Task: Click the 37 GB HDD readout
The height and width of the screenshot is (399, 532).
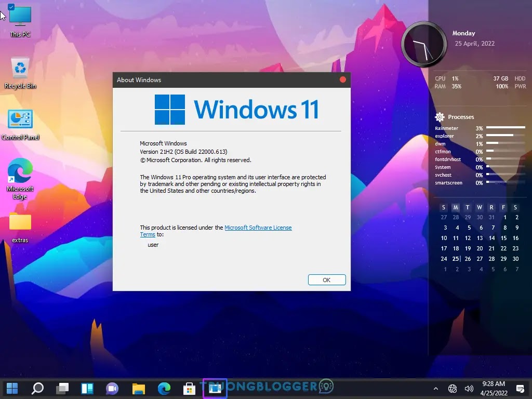Action: [x=509, y=78]
